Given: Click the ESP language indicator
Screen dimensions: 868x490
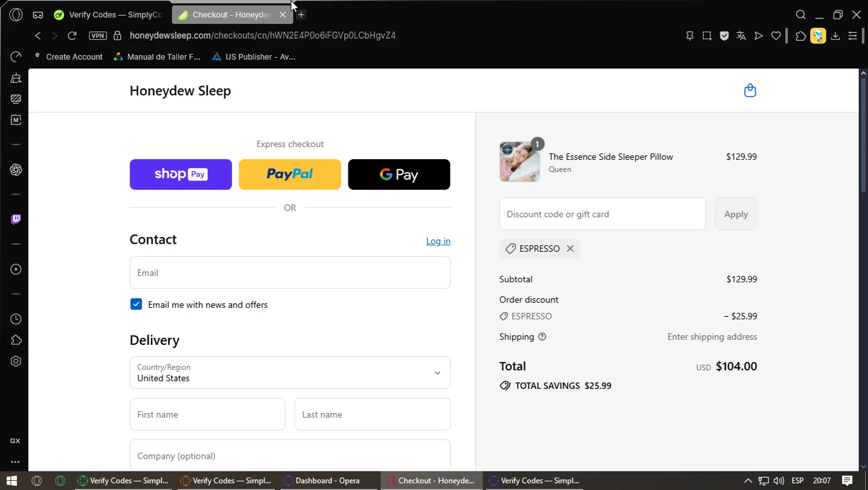Looking at the screenshot, I should tap(797, 481).
